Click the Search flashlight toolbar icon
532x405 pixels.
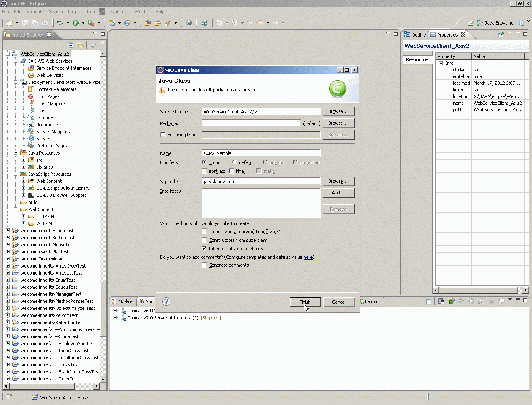[x=168, y=23]
